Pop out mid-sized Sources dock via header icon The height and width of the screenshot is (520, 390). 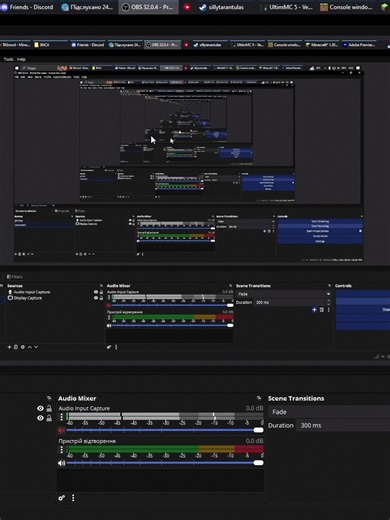pos(101,286)
